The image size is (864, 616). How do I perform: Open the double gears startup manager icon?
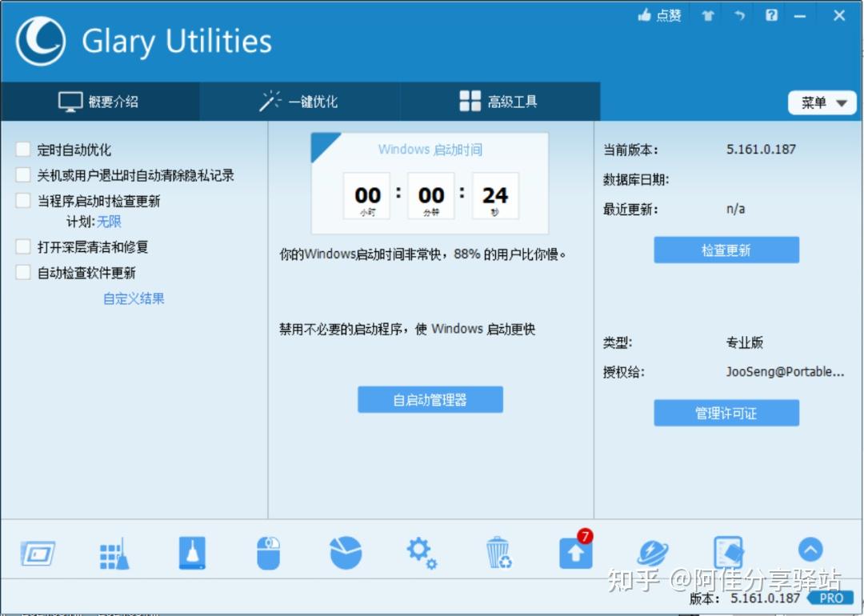[x=422, y=553]
